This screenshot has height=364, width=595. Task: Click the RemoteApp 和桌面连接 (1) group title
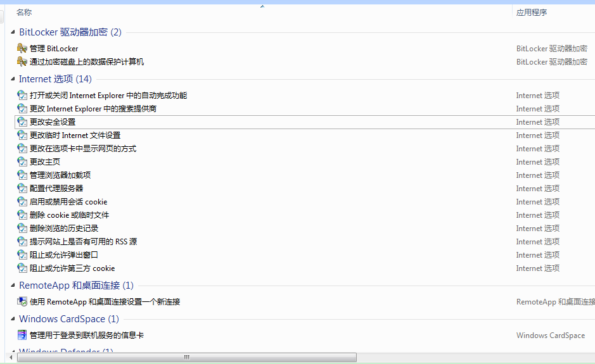click(76, 285)
